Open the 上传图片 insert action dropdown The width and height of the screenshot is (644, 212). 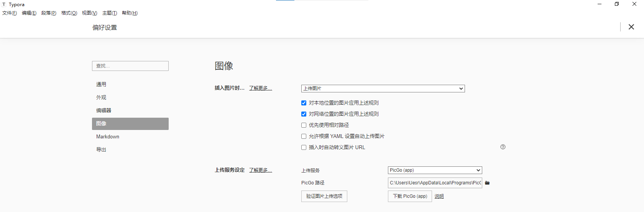(383, 89)
